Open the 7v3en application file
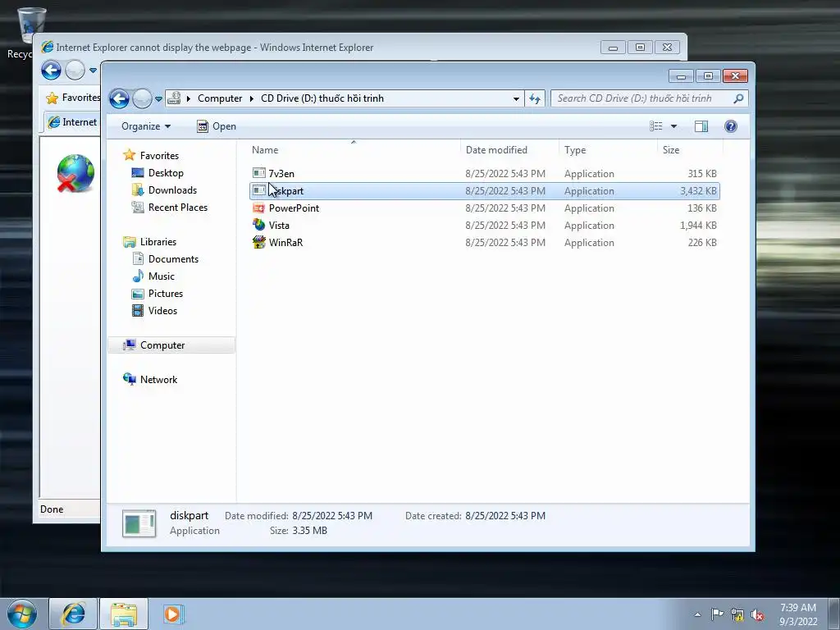This screenshot has width=840, height=630. tap(281, 174)
